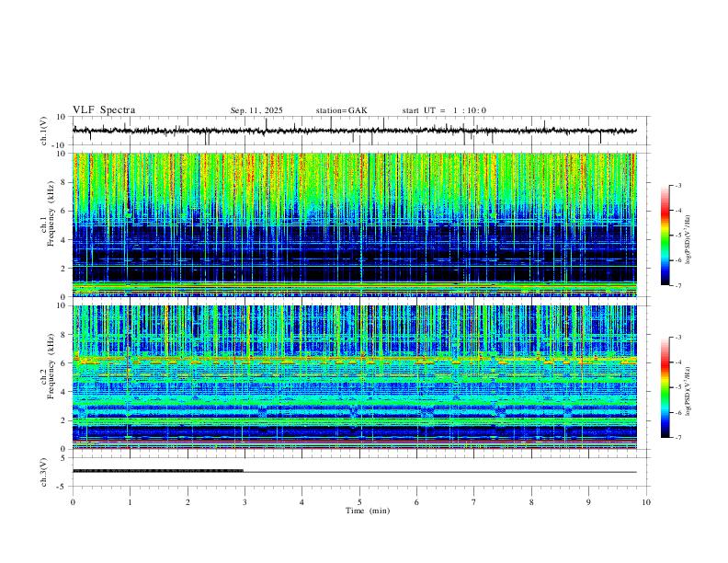Click the "-4" label on ch.2 color bar

pyautogui.click(x=678, y=362)
